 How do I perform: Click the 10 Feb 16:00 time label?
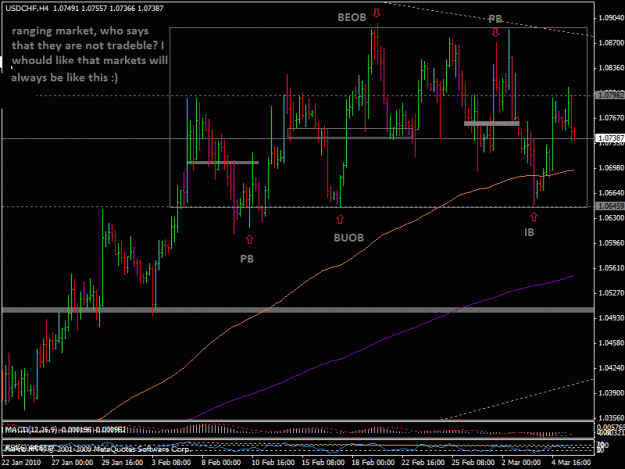(273, 463)
